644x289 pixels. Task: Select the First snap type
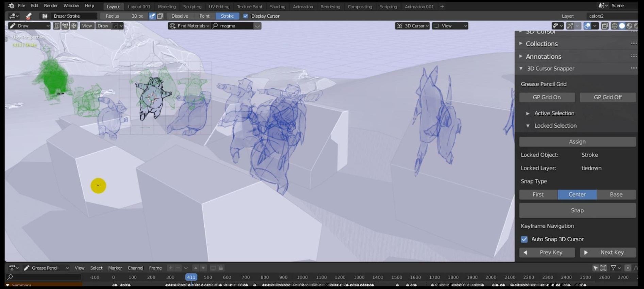click(x=538, y=194)
